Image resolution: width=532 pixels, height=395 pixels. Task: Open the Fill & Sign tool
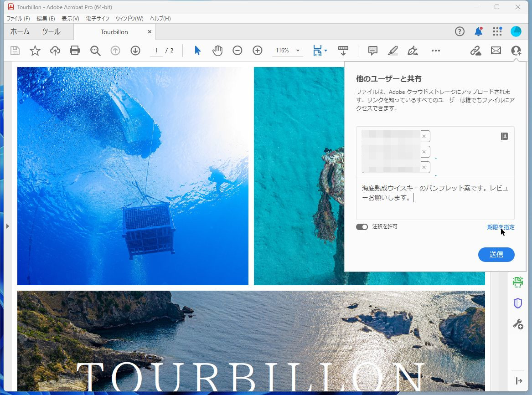(x=413, y=51)
